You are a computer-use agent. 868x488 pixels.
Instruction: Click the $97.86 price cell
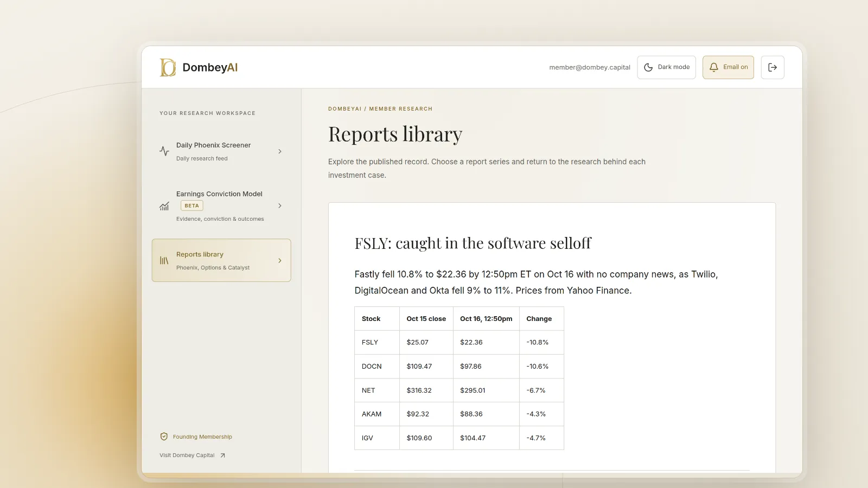click(486, 367)
